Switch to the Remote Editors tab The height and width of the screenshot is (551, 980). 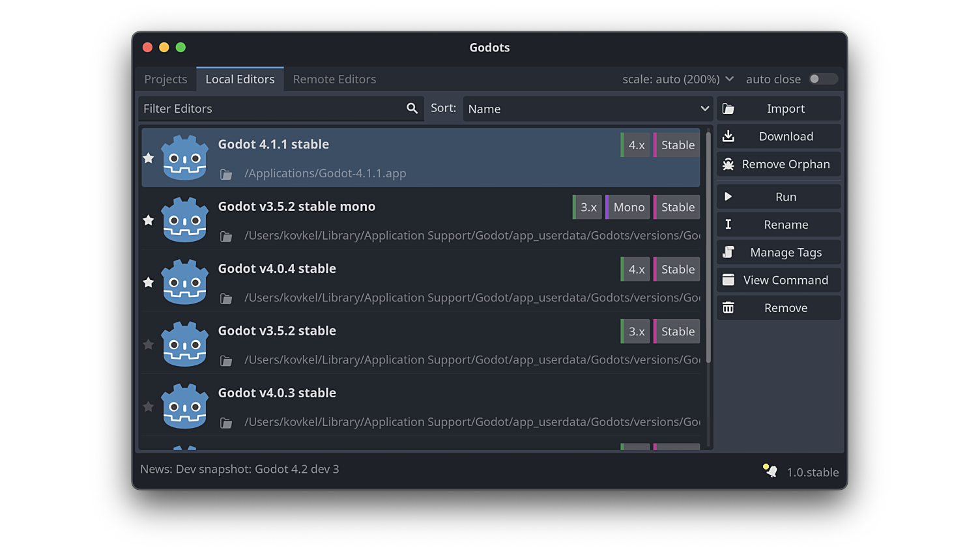334,79
